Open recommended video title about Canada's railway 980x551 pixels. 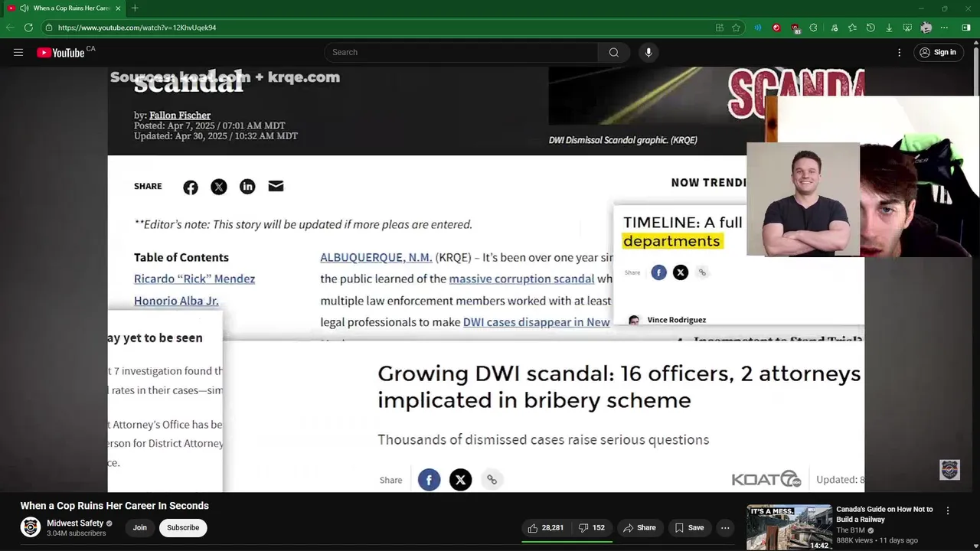tap(884, 514)
